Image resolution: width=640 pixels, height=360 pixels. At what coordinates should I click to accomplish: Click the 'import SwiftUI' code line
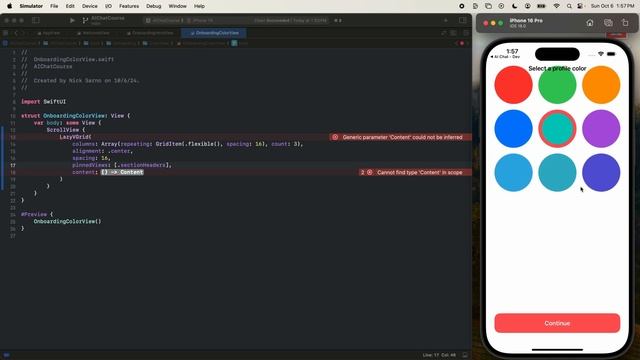click(x=43, y=102)
